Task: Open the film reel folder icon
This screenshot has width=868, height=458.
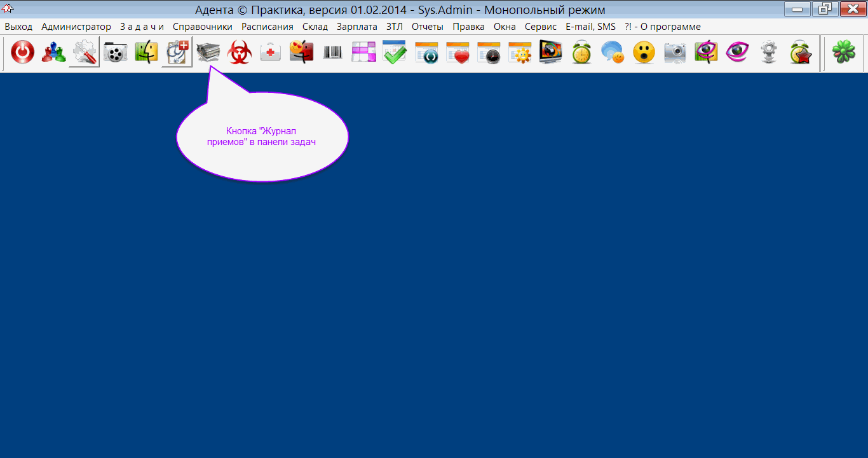Action: click(x=115, y=52)
